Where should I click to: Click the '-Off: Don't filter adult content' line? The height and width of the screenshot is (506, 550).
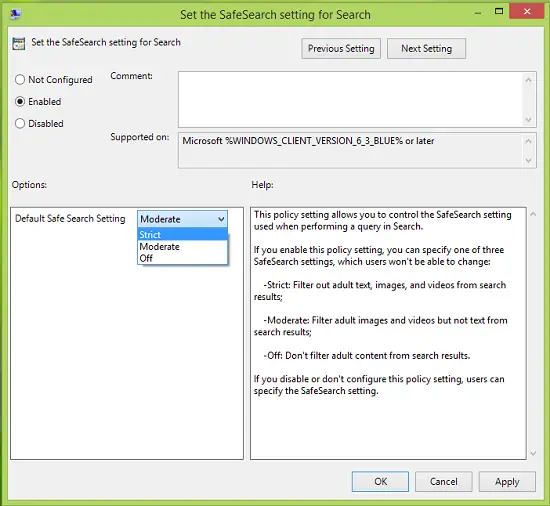click(x=367, y=356)
